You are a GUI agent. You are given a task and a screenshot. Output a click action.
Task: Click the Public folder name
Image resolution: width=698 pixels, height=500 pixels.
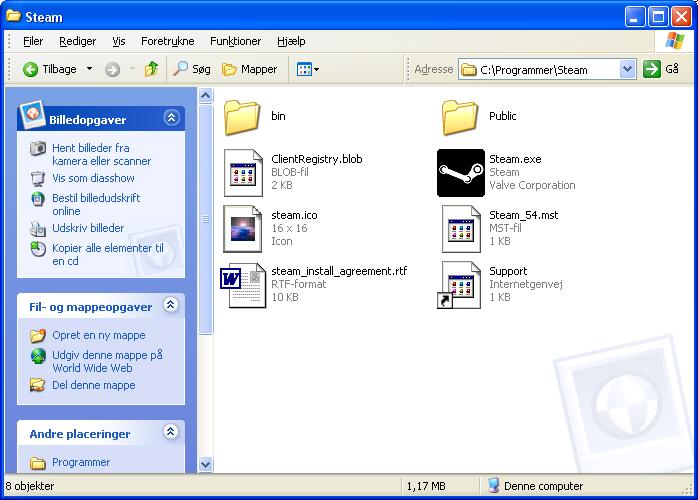(503, 116)
